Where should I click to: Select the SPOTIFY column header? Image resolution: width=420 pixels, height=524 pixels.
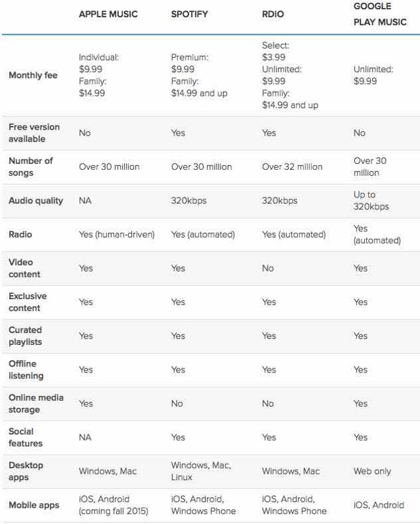(x=191, y=14)
